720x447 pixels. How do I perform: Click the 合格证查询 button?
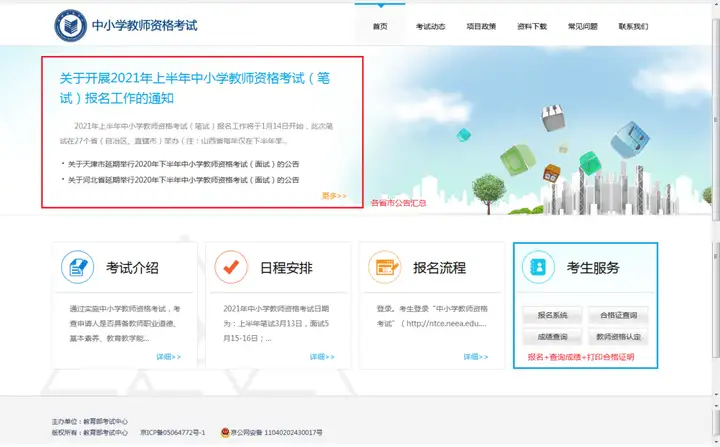pyautogui.click(x=619, y=315)
